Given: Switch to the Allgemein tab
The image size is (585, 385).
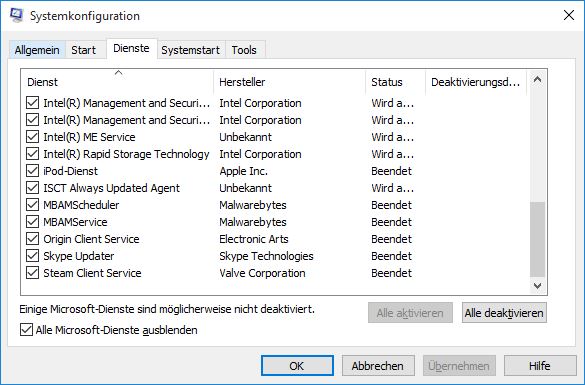Looking at the screenshot, I should point(37,50).
